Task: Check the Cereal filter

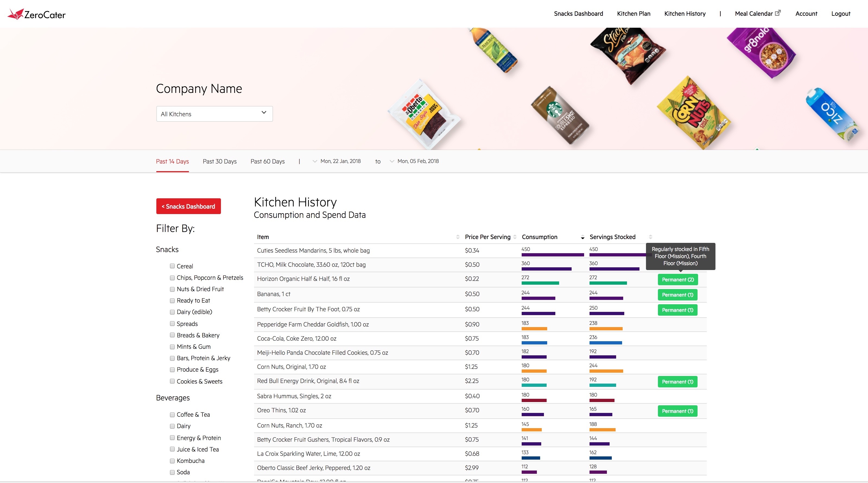Action: click(x=172, y=266)
